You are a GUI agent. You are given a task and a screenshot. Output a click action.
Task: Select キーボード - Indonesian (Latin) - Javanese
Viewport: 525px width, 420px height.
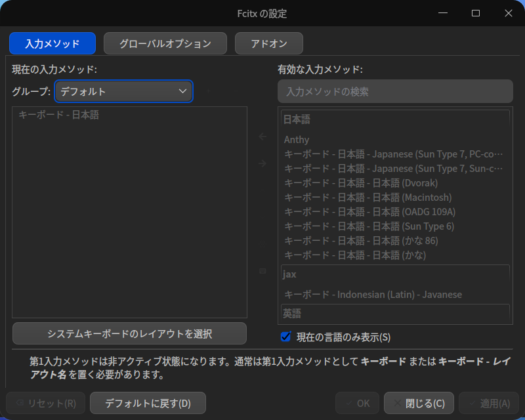coord(395,295)
